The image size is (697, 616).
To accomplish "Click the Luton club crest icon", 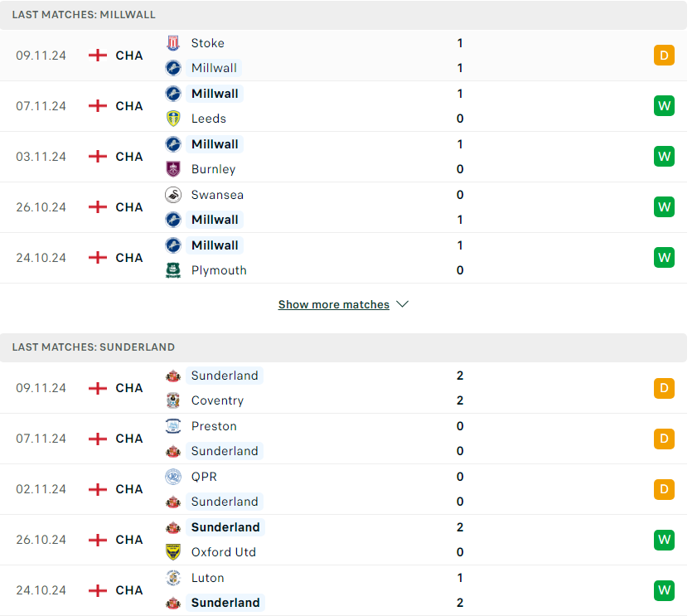I will [x=173, y=578].
